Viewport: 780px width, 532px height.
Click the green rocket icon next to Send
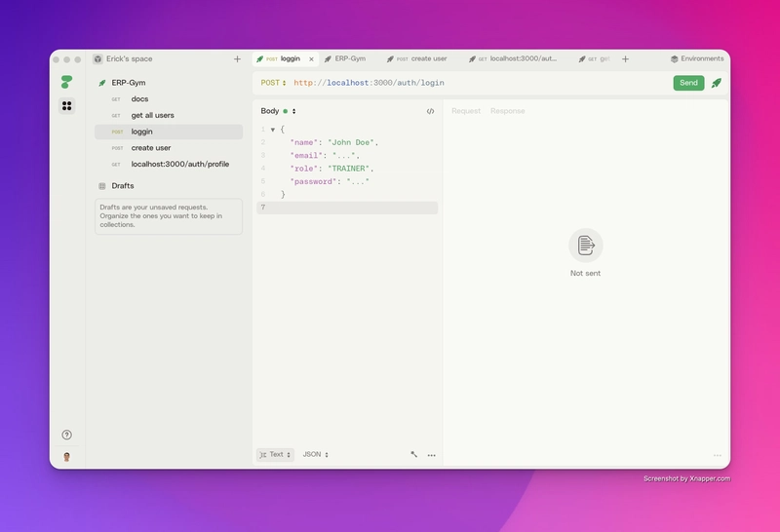pos(717,83)
